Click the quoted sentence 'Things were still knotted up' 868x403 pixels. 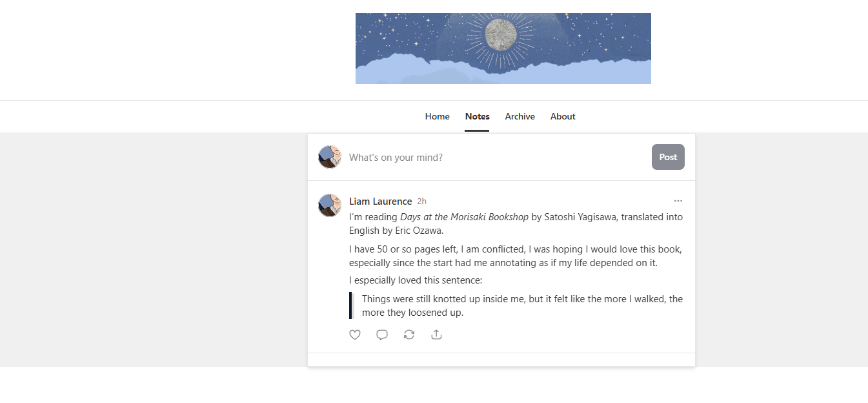point(522,305)
